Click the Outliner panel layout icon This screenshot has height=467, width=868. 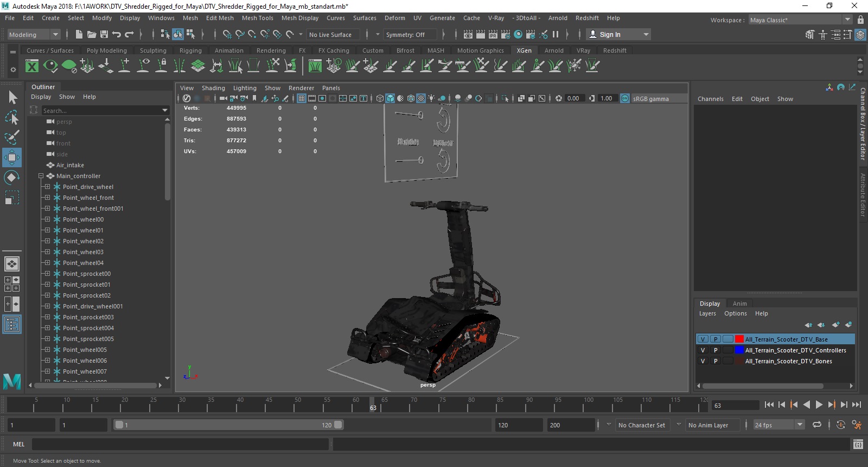[x=12, y=325]
